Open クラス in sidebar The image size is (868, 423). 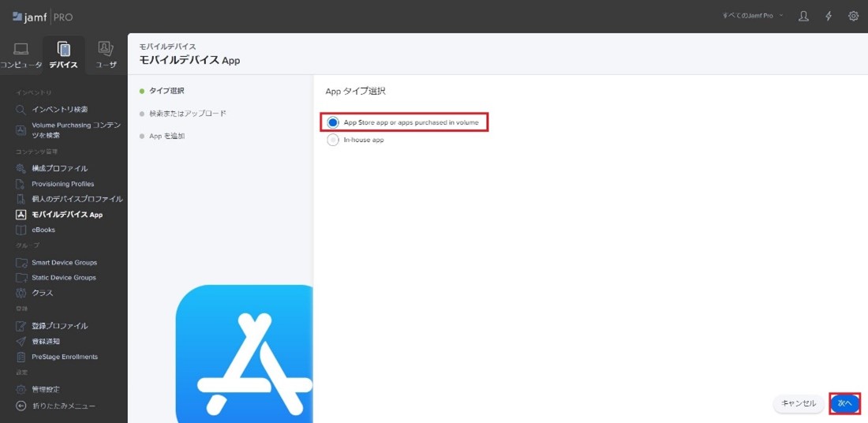(42, 293)
